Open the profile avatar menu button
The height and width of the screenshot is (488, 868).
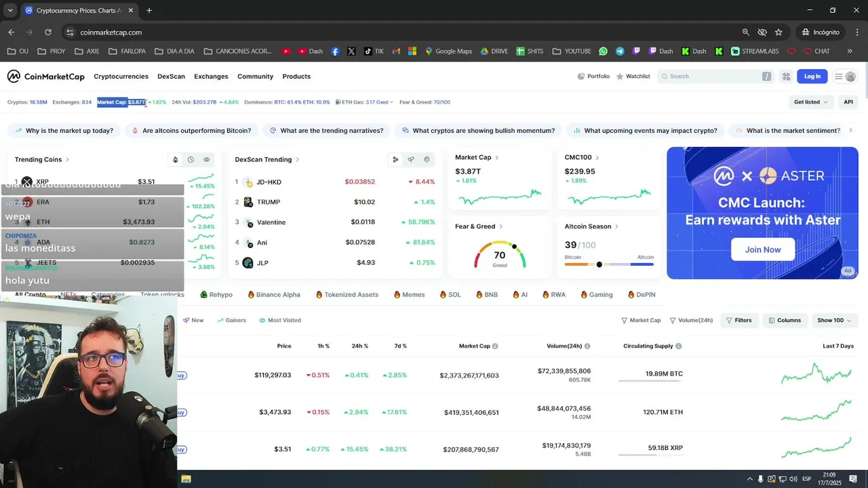(x=845, y=77)
